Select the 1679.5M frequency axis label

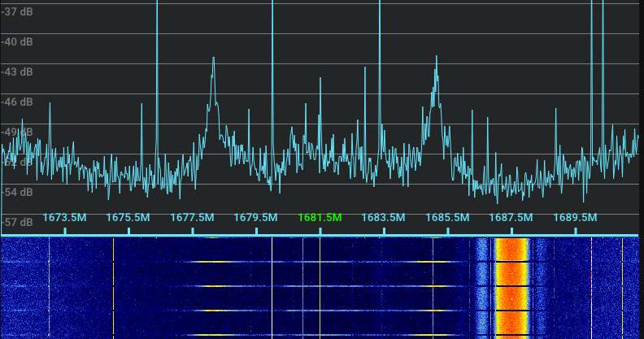[256, 218]
